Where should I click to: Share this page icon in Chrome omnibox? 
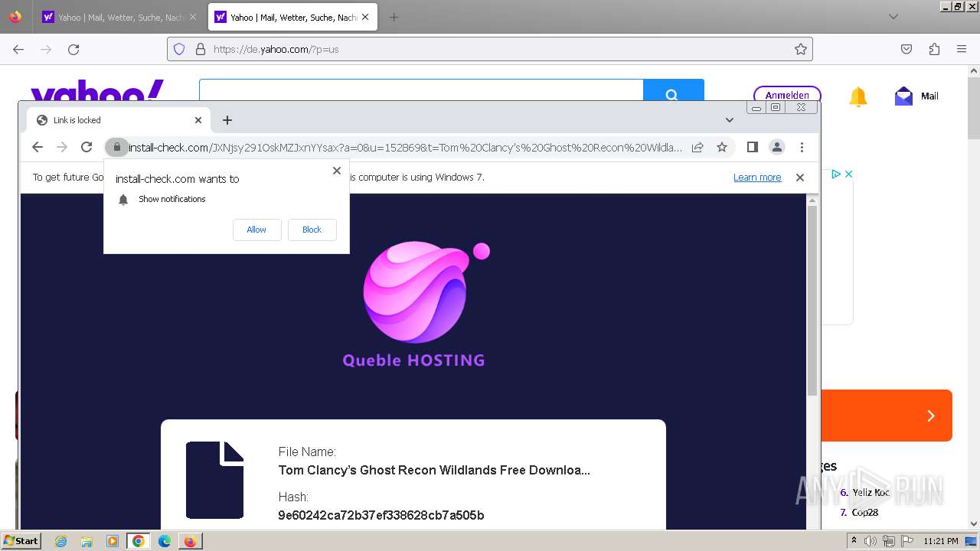point(697,147)
